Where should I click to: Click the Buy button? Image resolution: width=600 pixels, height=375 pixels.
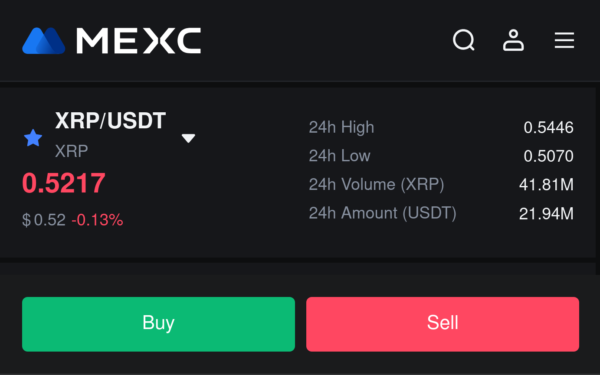coord(158,324)
